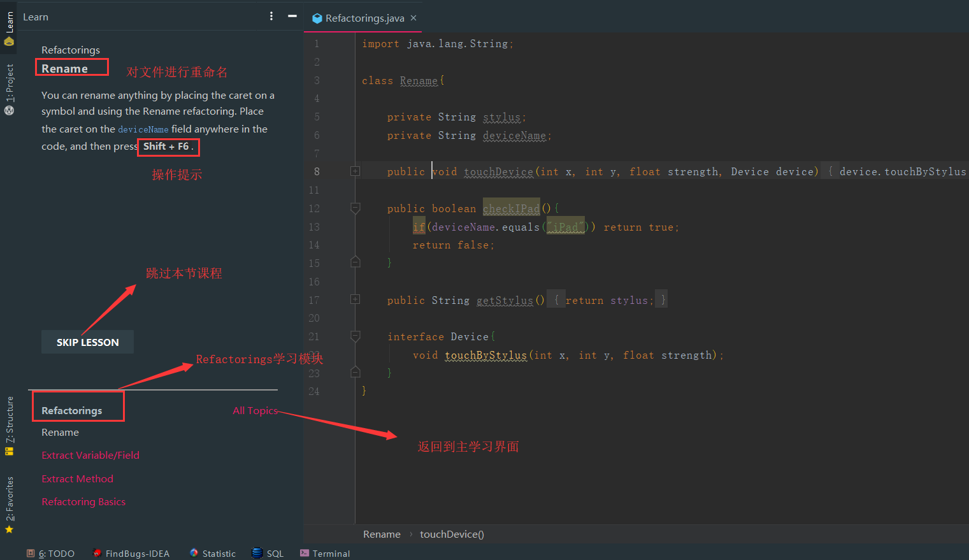Click touchDevice() in the breadcrumb bar
The image size is (969, 560).
coord(452,534)
